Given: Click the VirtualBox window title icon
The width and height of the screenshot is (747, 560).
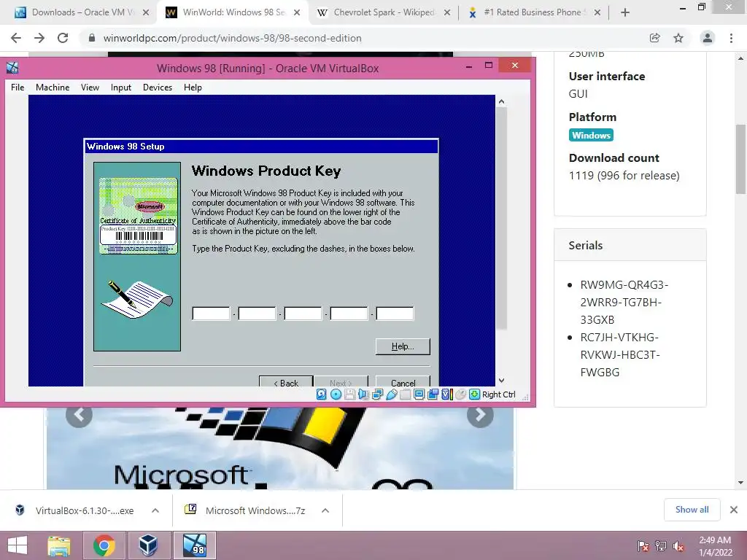Looking at the screenshot, I should [x=12, y=68].
